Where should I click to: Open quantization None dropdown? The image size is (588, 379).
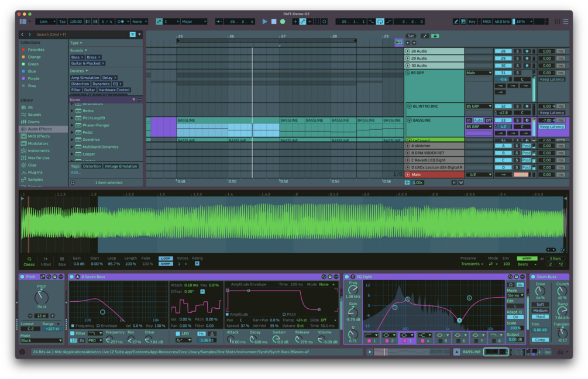[x=139, y=22]
